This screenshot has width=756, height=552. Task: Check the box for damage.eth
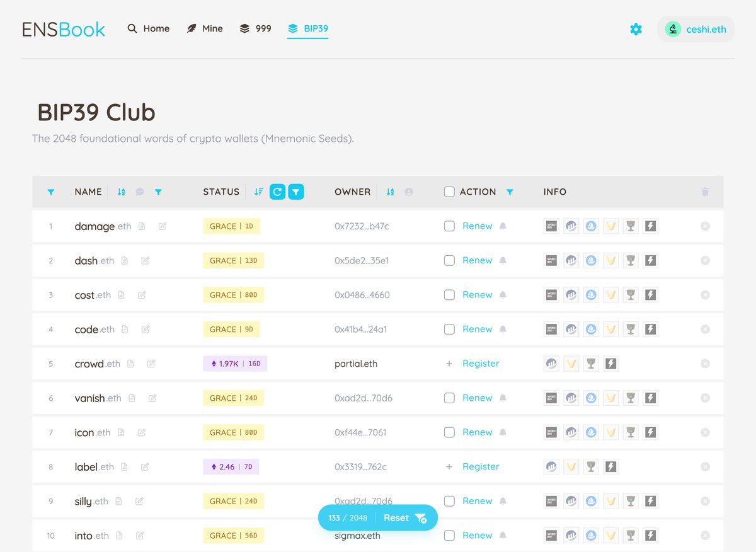449,226
